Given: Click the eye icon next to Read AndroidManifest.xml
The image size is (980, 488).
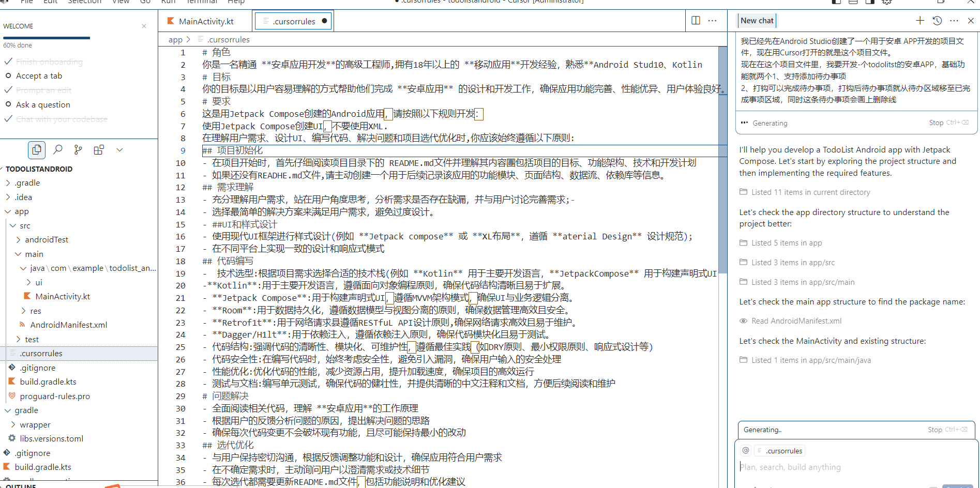Looking at the screenshot, I should (x=743, y=321).
